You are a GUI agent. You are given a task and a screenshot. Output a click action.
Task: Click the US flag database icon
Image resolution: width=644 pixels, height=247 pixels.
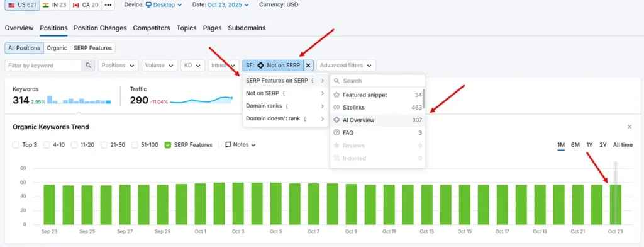(11, 5)
